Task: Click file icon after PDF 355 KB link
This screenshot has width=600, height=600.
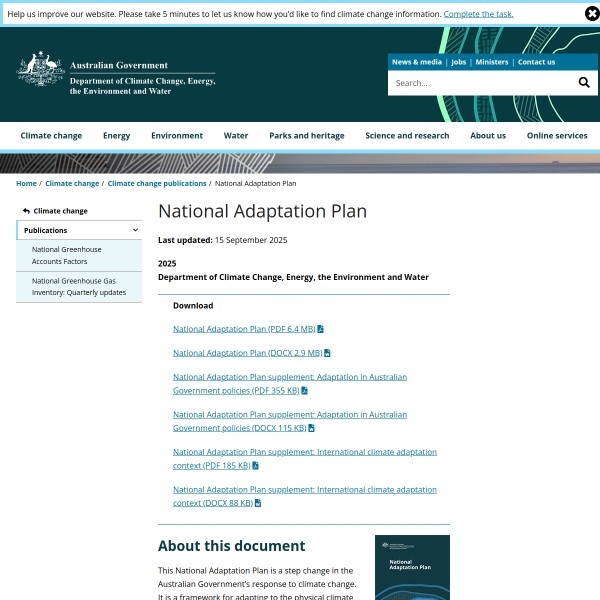Action: [304, 390]
